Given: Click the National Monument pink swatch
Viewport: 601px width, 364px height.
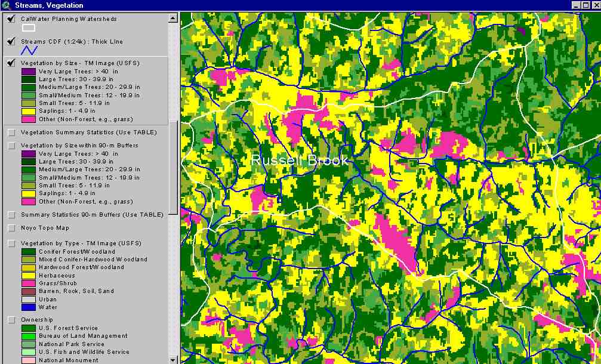Looking at the screenshot, I should click(x=29, y=360).
